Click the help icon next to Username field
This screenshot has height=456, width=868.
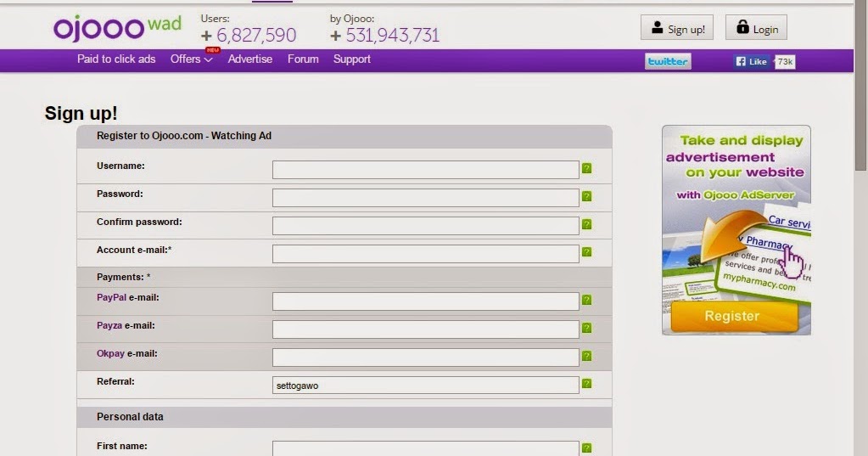[587, 168]
